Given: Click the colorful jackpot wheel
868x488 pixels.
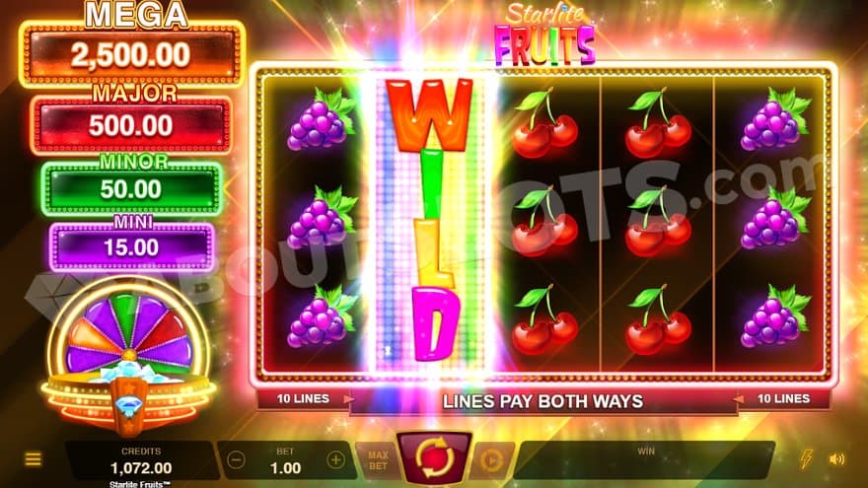Looking at the screenshot, I should (128, 332).
